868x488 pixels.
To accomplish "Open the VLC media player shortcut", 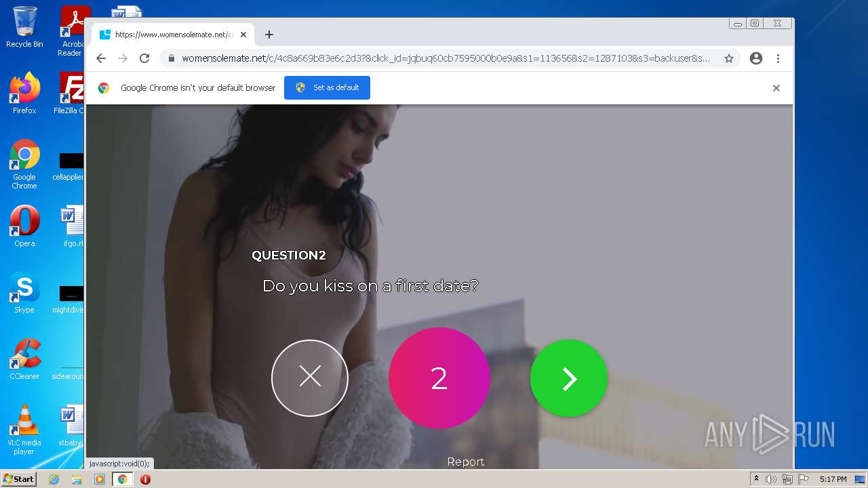I will click(x=24, y=430).
